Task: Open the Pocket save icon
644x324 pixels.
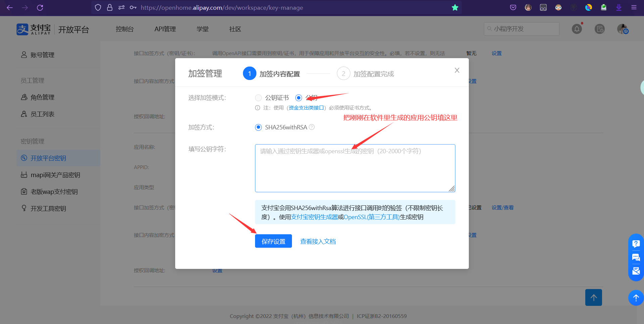Action: click(513, 7)
